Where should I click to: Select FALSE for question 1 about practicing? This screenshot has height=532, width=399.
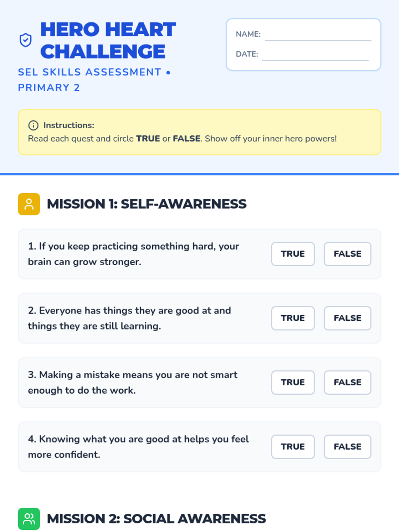(x=347, y=254)
